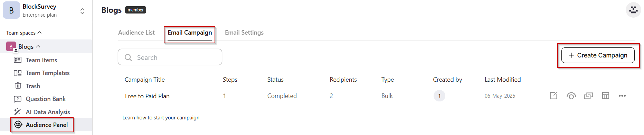Collapse the Blogs team space
644x135 pixels.
coord(38,46)
